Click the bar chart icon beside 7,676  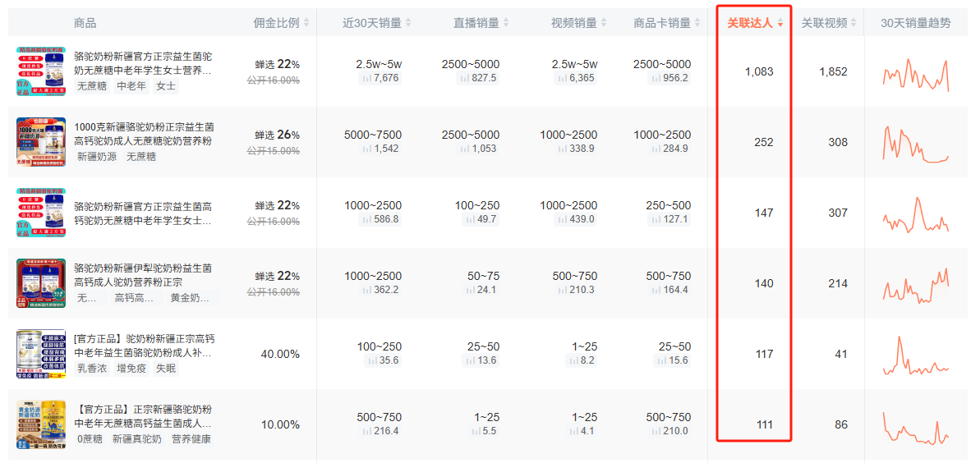(366, 79)
